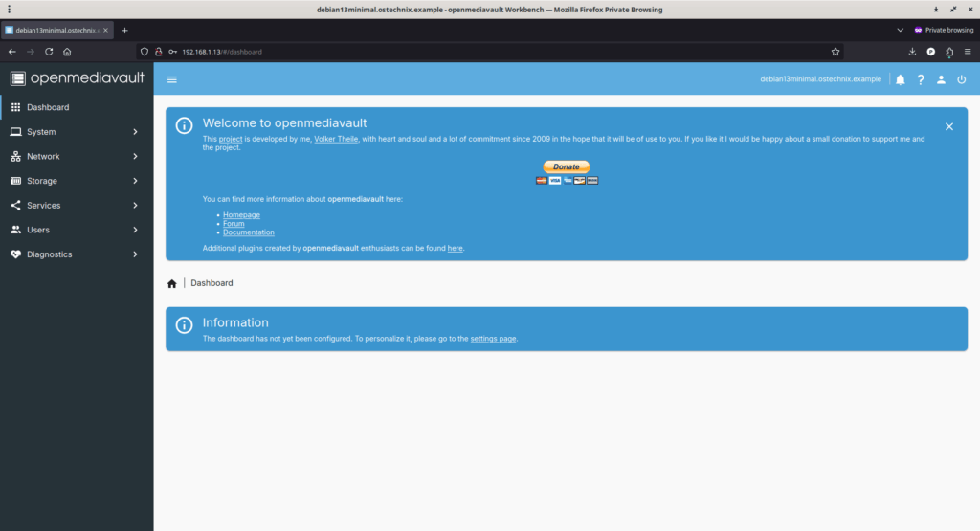980x531 pixels.
Task: Click the Services share icon
Action: pyautogui.click(x=15, y=205)
